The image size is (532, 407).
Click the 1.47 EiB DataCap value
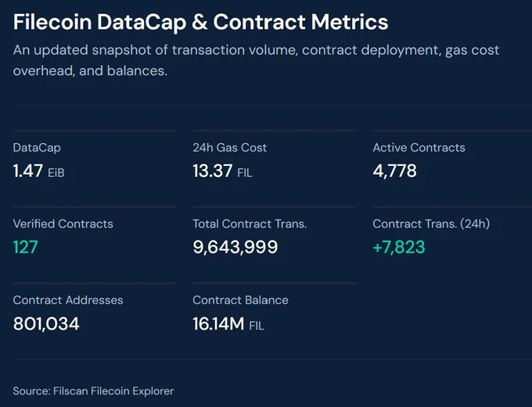38,171
